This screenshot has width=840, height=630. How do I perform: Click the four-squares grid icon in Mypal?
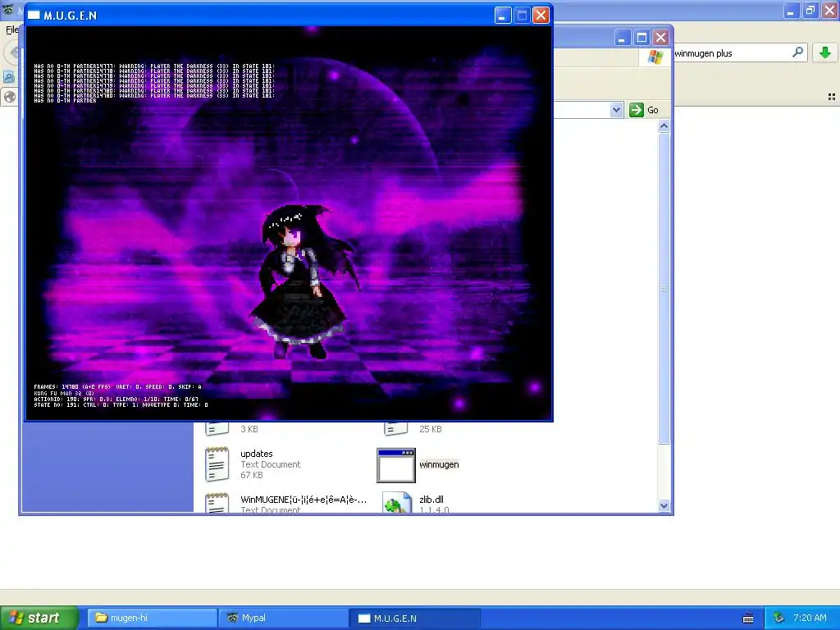[x=832, y=97]
